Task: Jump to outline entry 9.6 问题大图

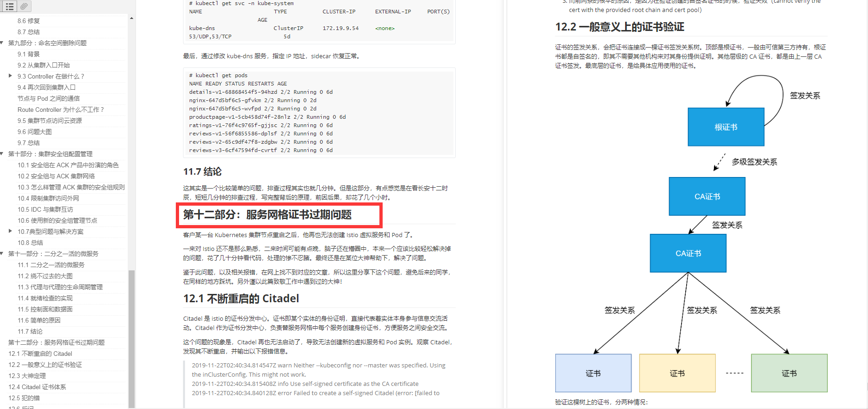Action: pyautogui.click(x=35, y=132)
